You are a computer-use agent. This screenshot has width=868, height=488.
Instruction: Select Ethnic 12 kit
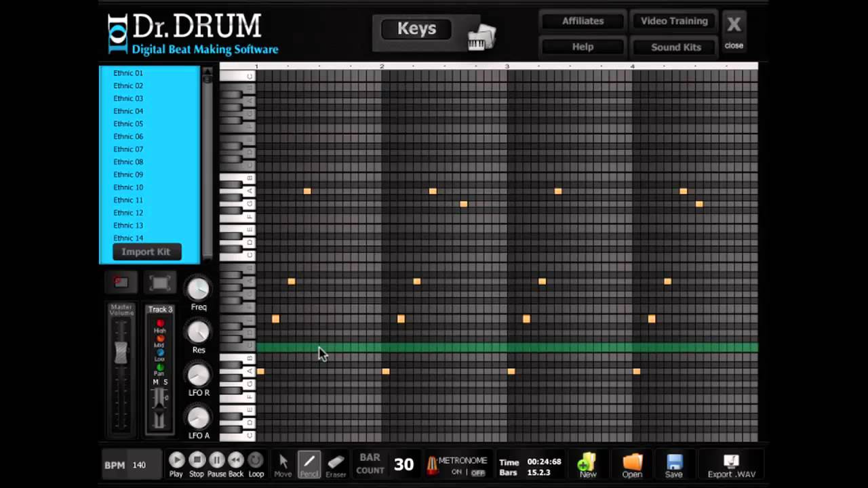[x=128, y=213]
